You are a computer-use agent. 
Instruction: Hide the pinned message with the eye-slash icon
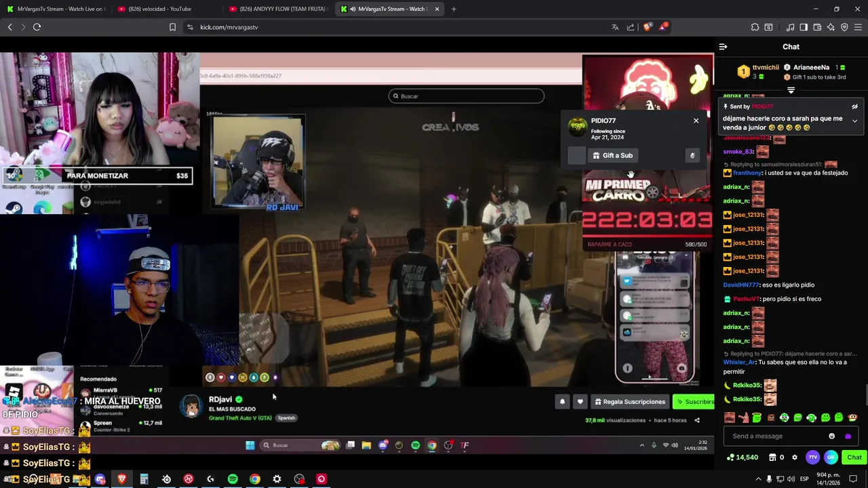(x=854, y=106)
